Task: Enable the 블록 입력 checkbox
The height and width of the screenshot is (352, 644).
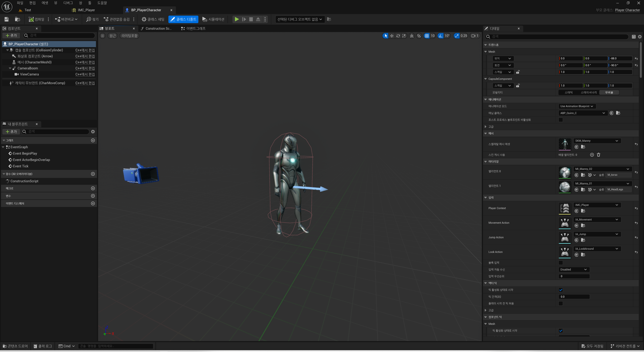Action: coord(560,262)
